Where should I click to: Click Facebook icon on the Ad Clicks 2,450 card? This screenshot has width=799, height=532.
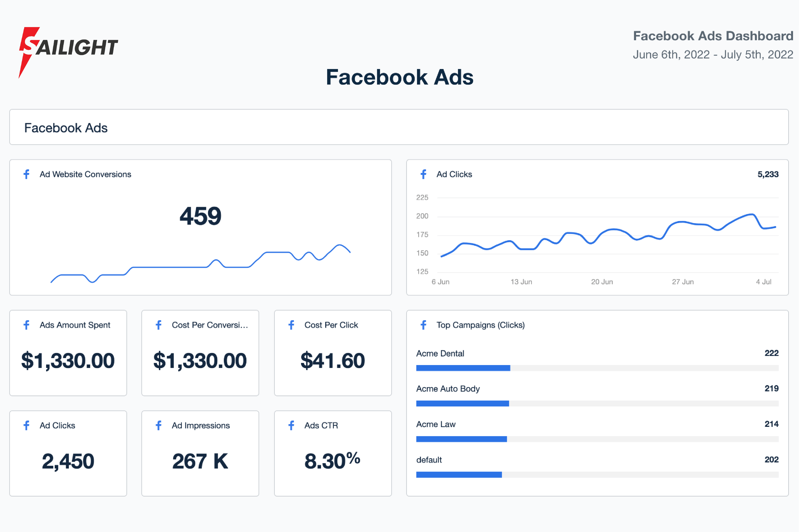26,425
